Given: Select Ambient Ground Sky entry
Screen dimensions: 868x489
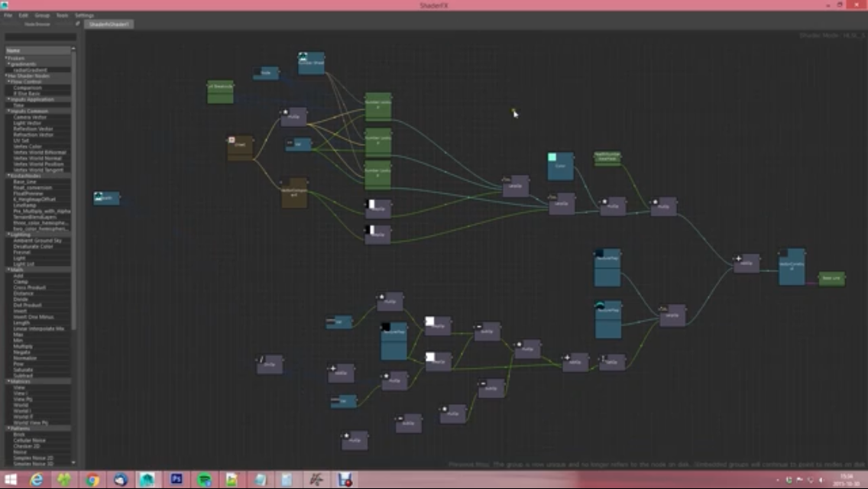Looking at the screenshot, I should [37, 241].
